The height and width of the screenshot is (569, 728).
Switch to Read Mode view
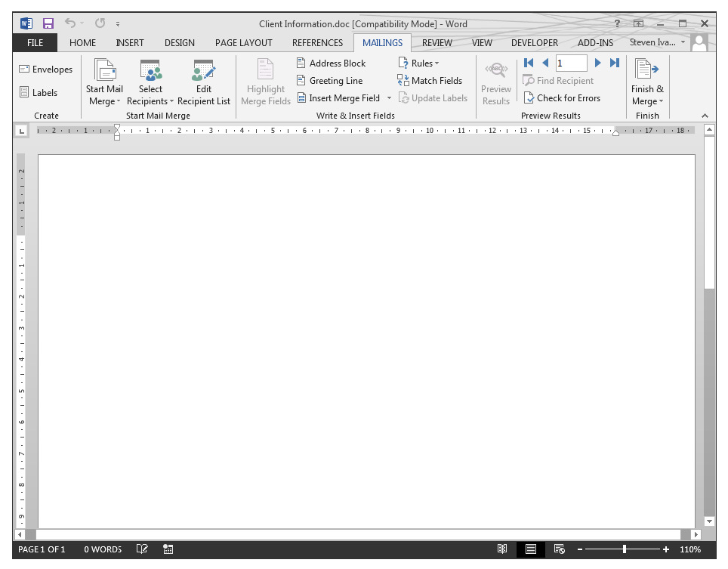tap(502, 549)
